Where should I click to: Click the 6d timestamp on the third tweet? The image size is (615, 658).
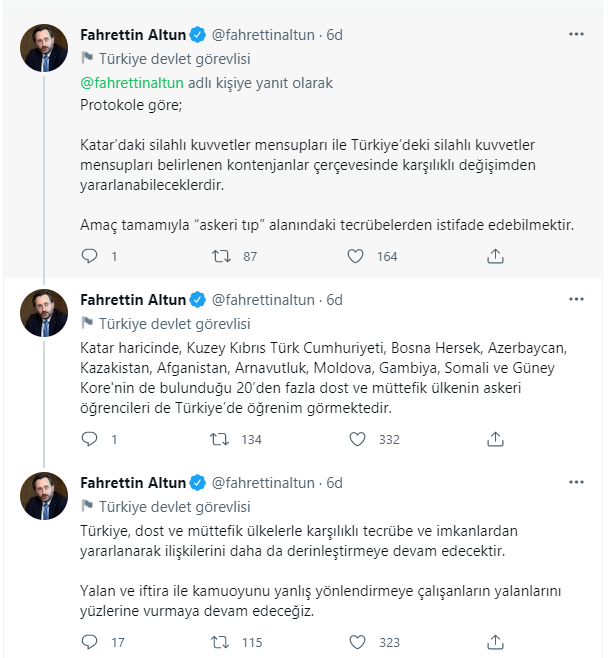334,483
